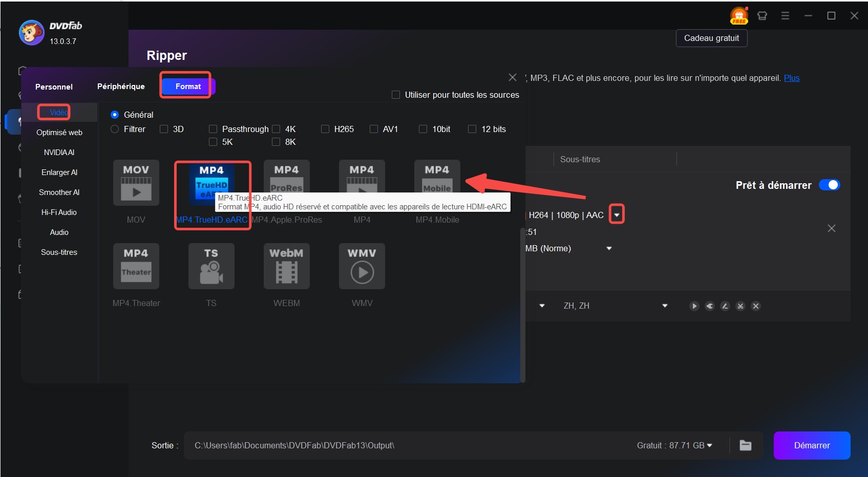Screen dimensions: 868x477
Task: Select the WMV format icon
Action: pos(362,266)
